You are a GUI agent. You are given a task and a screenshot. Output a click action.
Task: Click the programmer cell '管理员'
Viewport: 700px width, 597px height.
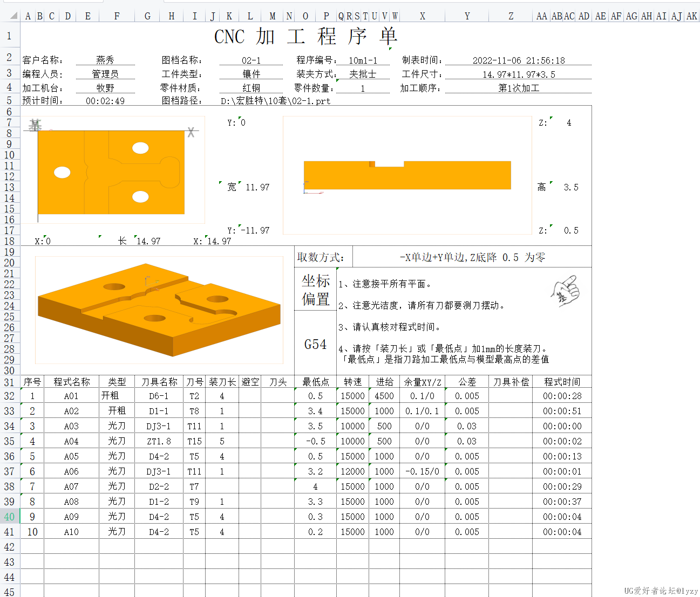(105, 74)
